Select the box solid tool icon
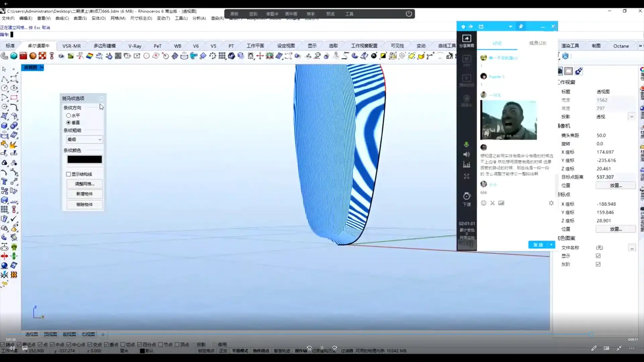The image size is (644, 362). [4, 126]
